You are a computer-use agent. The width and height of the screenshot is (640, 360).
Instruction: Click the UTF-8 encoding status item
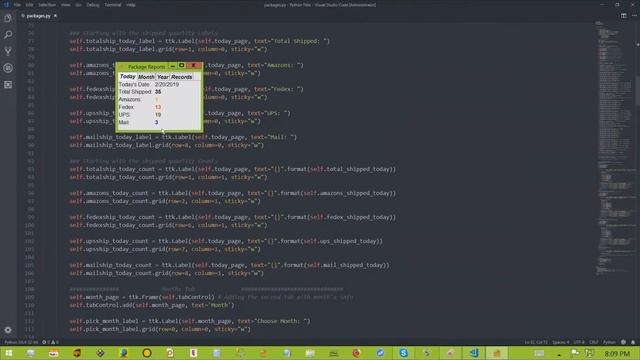(x=579, y=342)
